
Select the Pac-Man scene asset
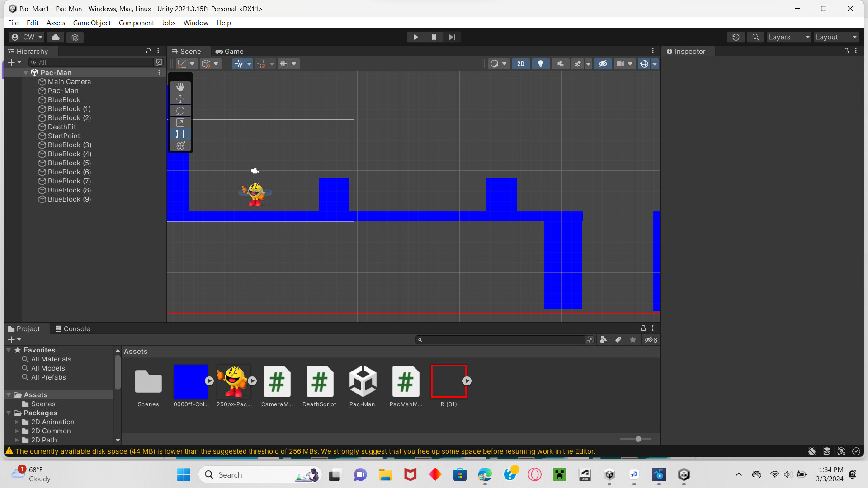[363, 386]
